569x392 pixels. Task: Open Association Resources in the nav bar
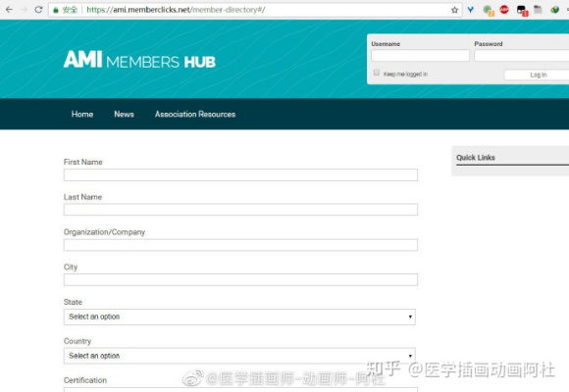click(195, 115)
